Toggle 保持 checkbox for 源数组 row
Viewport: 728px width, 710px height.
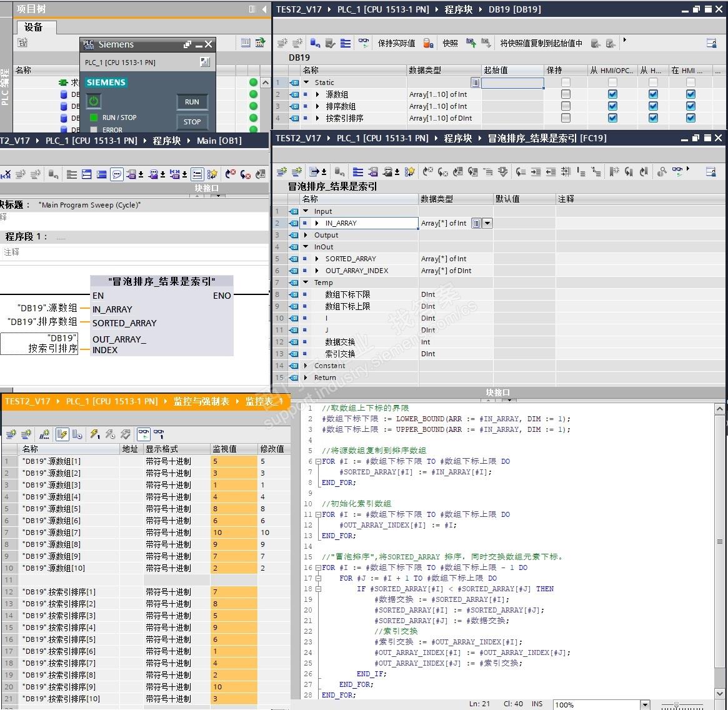coord(566,94)
